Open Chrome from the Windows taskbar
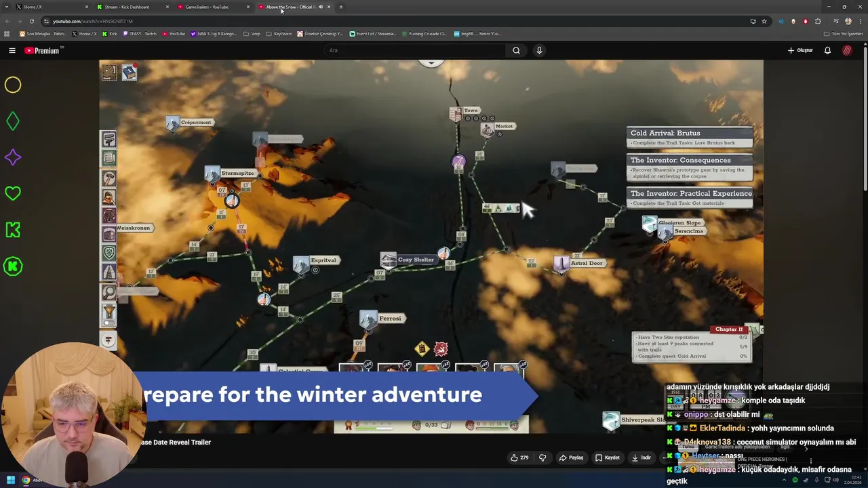The height and width of the screenshot is (488, 868). pyautogui.click(x=26, y=480)
